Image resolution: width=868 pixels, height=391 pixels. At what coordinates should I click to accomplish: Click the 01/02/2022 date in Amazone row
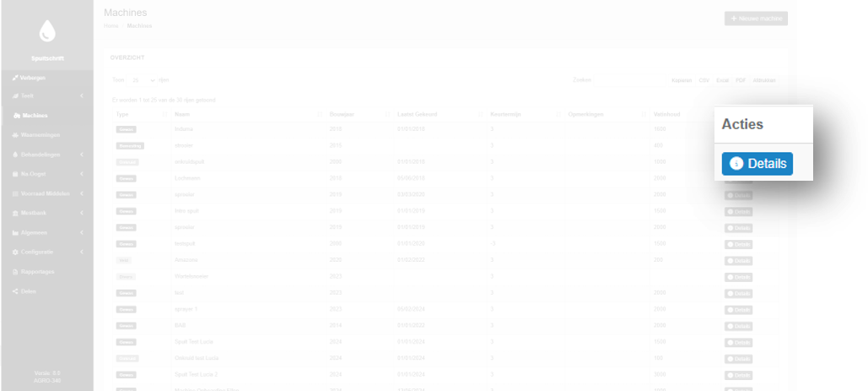tap(410, 260)
